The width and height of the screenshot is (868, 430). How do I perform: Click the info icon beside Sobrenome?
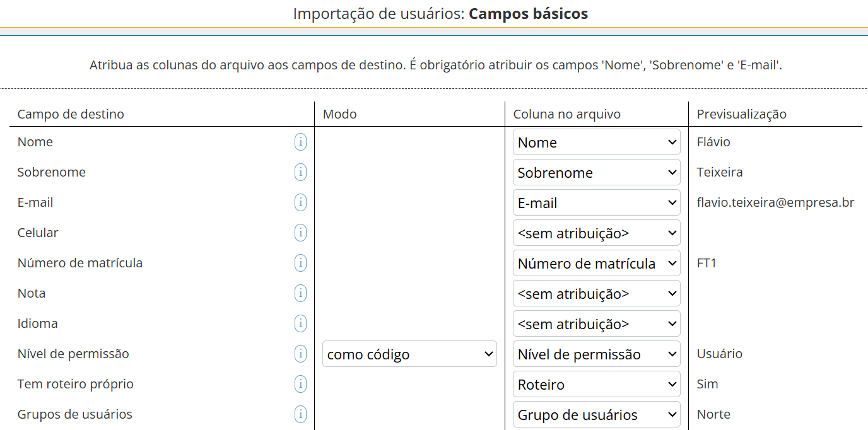coord(301,172)
